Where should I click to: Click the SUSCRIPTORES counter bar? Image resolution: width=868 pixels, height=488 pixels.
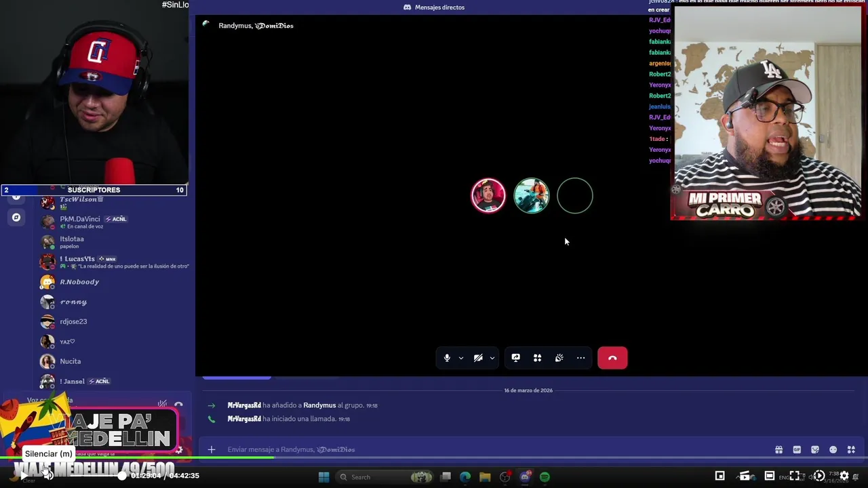(x=94, y=190)
